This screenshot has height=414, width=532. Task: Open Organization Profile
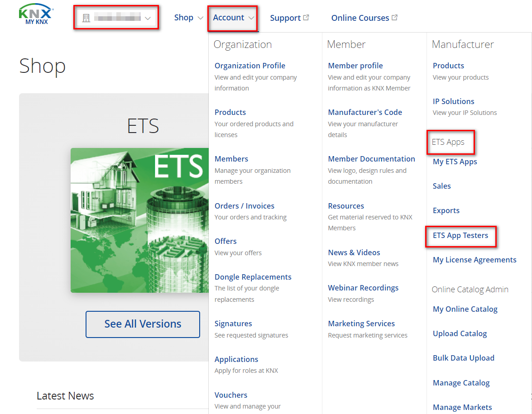click(250, 66)
